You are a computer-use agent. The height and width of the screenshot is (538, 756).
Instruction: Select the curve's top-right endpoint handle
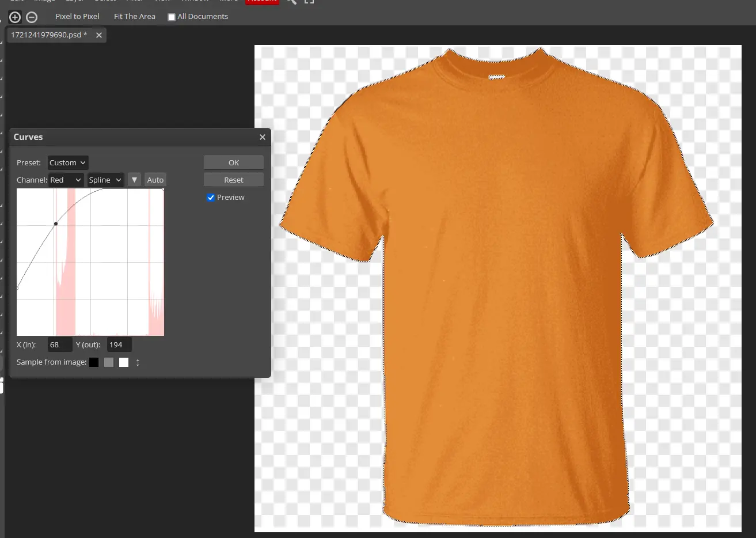tap(163, 190)
